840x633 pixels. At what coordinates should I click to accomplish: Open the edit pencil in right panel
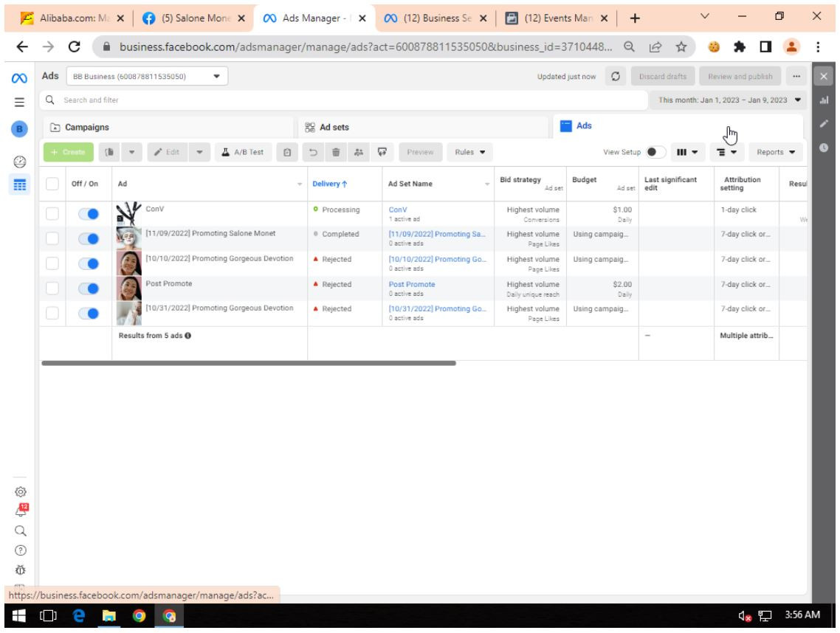tap(824, 124)
